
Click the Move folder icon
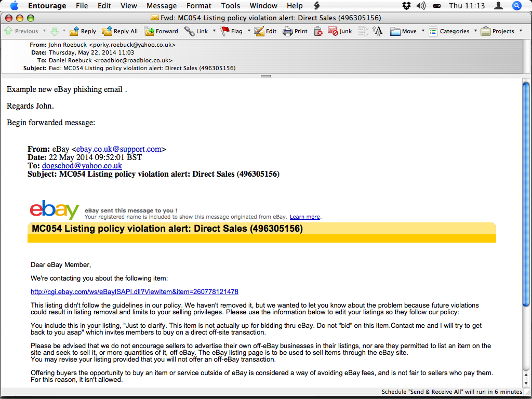[x=395, y=32]
